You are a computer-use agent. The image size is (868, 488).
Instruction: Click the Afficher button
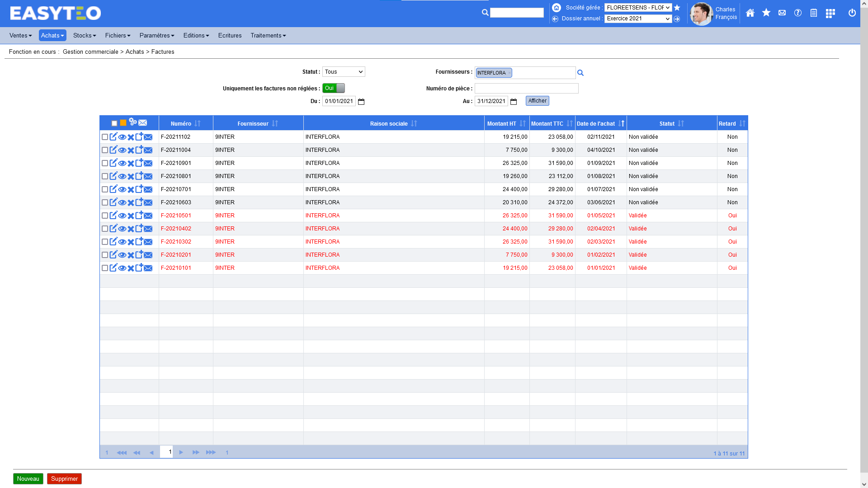[x=537, y=101]
